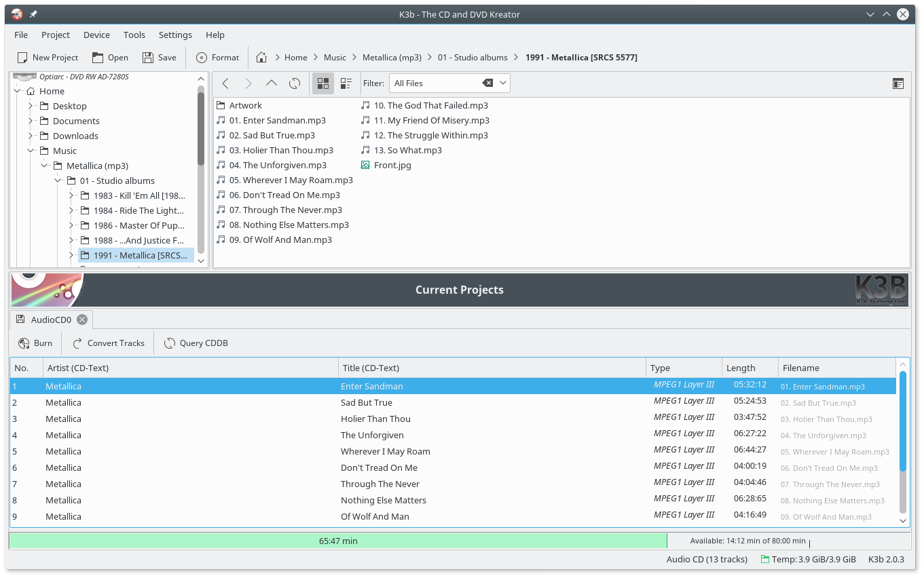Viewport: 924px width, 578px height.
Task: Clear the filter field text
Action: pyautogui.click(x=487, y=83)
